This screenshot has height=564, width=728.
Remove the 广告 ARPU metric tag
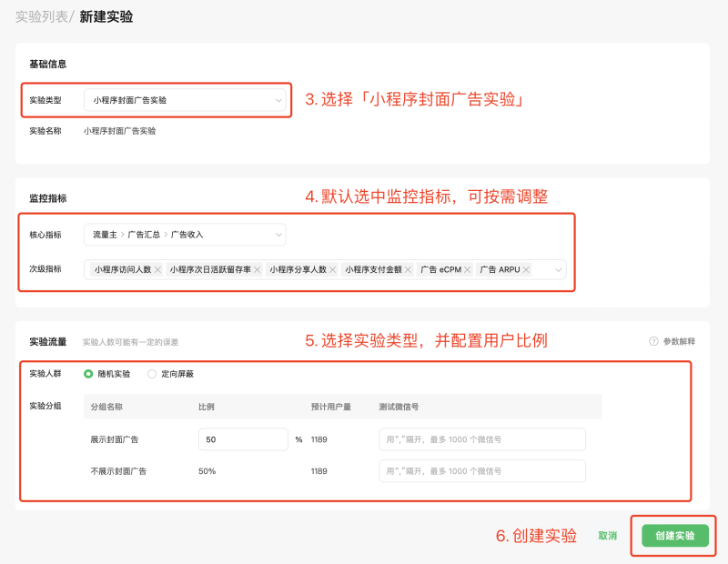(x=525, y=269)
